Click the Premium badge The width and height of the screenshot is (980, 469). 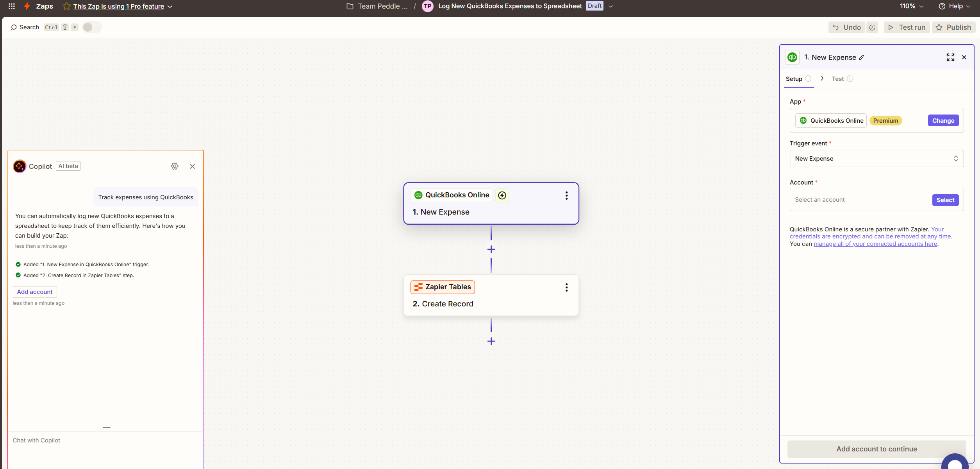(885, 121)
